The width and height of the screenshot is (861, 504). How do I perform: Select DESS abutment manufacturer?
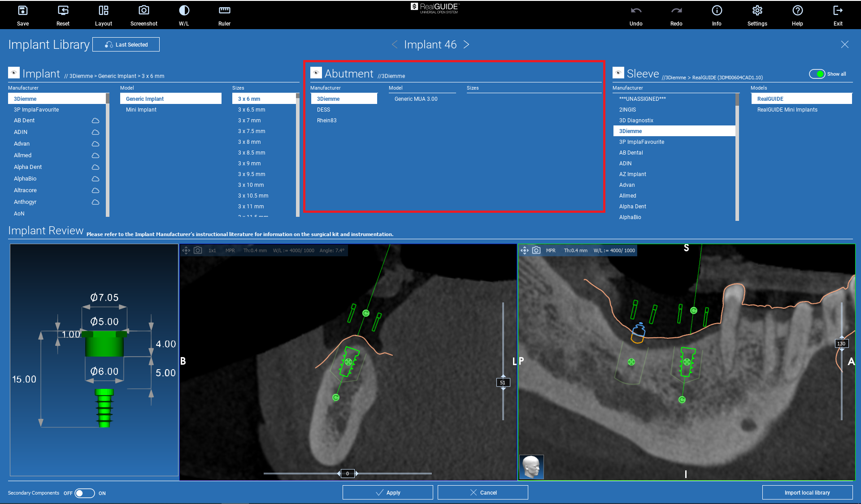(x=323, y=110)
